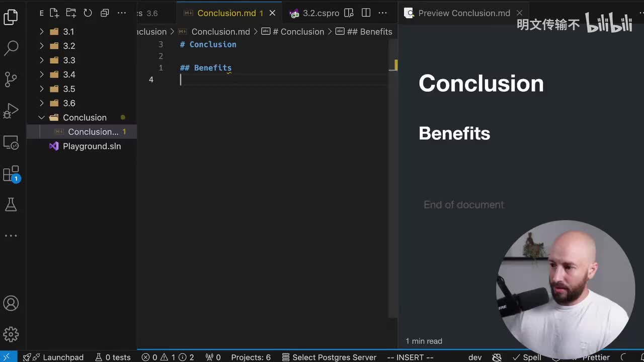Click Projects: 6 in status bar

point(251,357)
